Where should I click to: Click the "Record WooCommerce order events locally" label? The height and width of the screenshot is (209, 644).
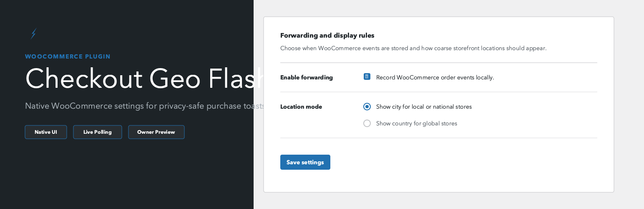[435, 77]
